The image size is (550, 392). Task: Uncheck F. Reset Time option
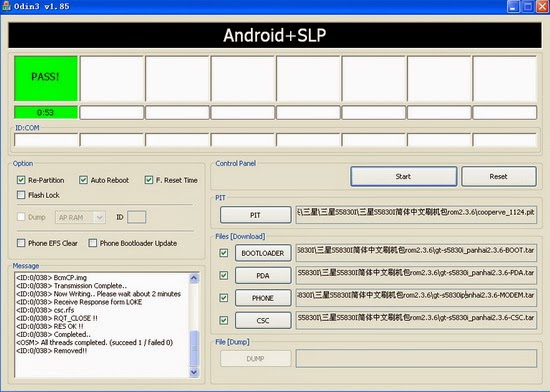pos(149,180)
